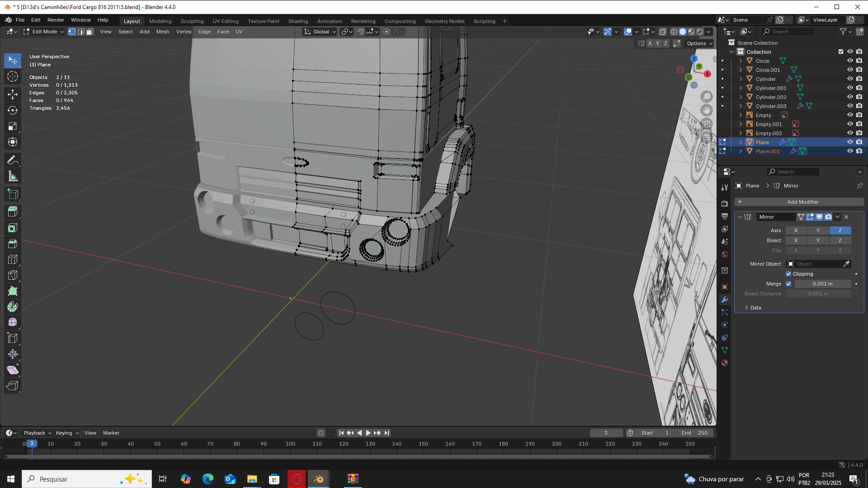Select the Loop Cut tool
The image size is (868, 488).
click(x=13, y=259)
